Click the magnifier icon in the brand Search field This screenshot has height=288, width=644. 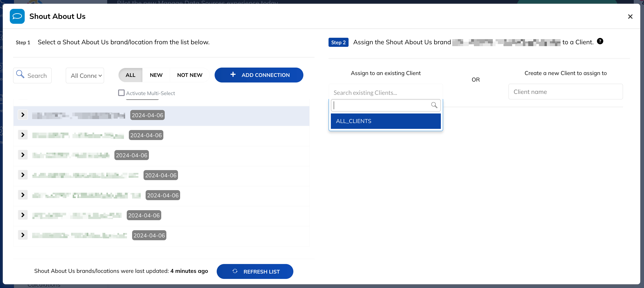pos(20,75)
